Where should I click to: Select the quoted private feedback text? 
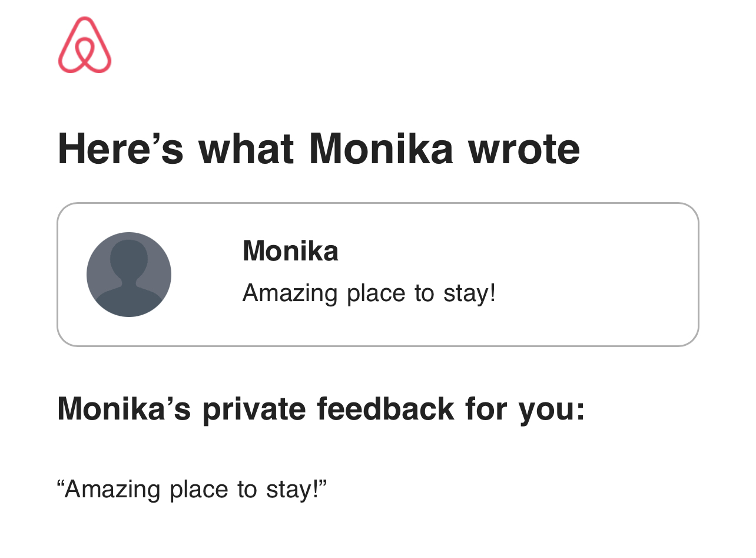(x=192, y=490)
